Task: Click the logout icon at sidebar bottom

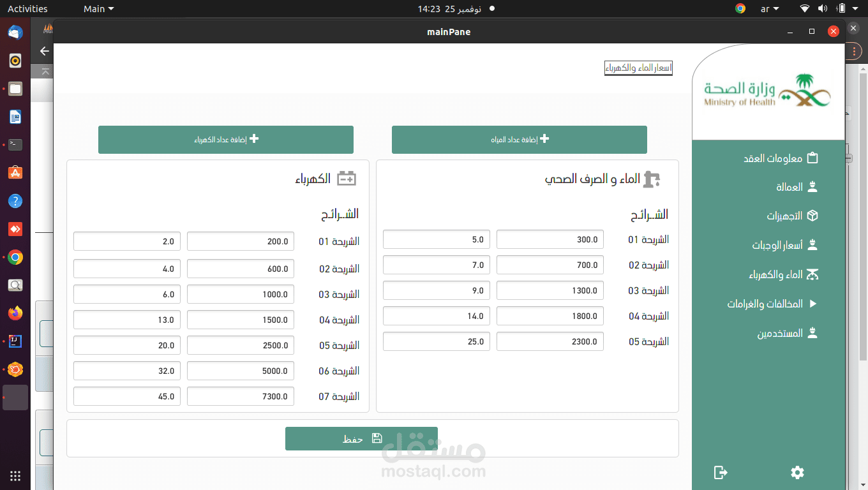Action: 721,472
